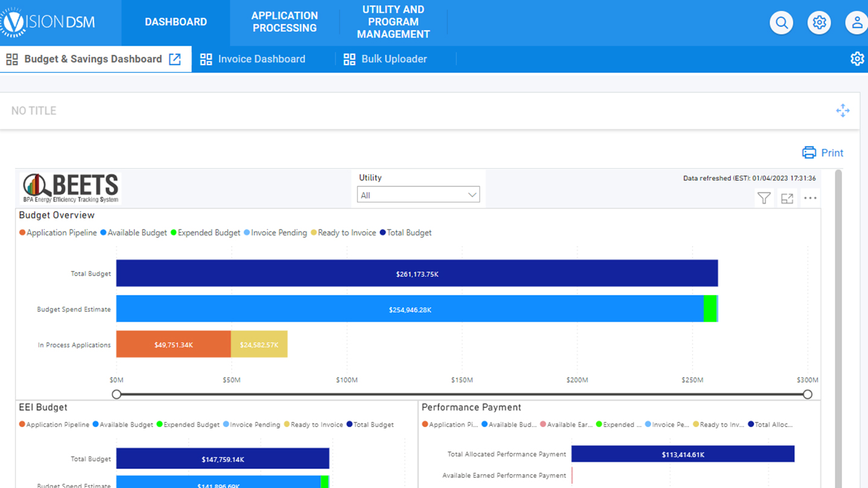Click the BEETS logo
This screenshot has width=868, height=488.
[x=69, y=187]
